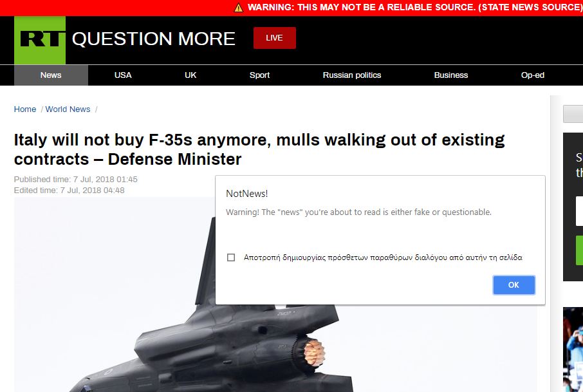Click the QUESTION MORE slogan text
This screenshot has height=392, width=583.
(x=154, y=39)
